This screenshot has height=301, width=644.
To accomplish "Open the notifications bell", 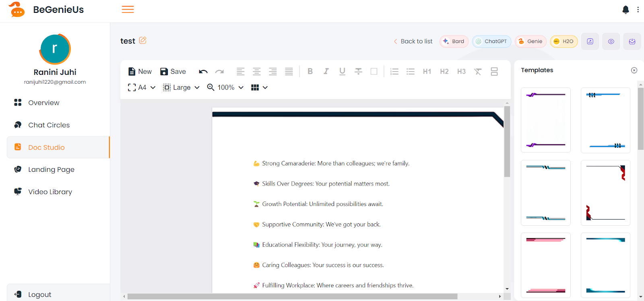I will [x=625, y=10].
